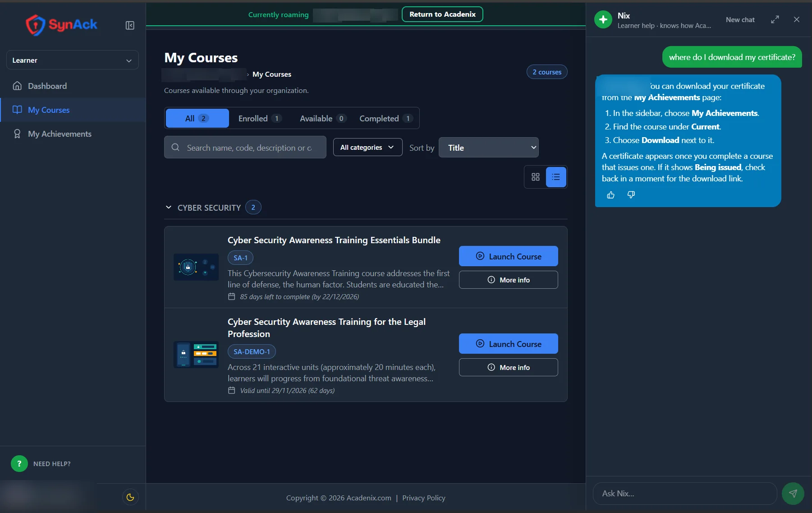Click the My Courses breadcrumb
Viewport: 812px width, 513px height.
(x=272, y=74)
